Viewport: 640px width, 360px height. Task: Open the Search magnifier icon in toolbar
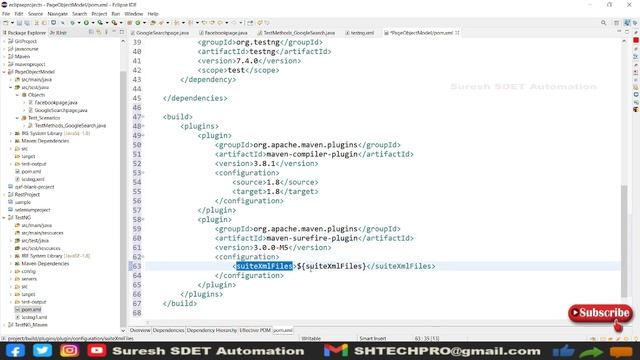coord(603,23)
